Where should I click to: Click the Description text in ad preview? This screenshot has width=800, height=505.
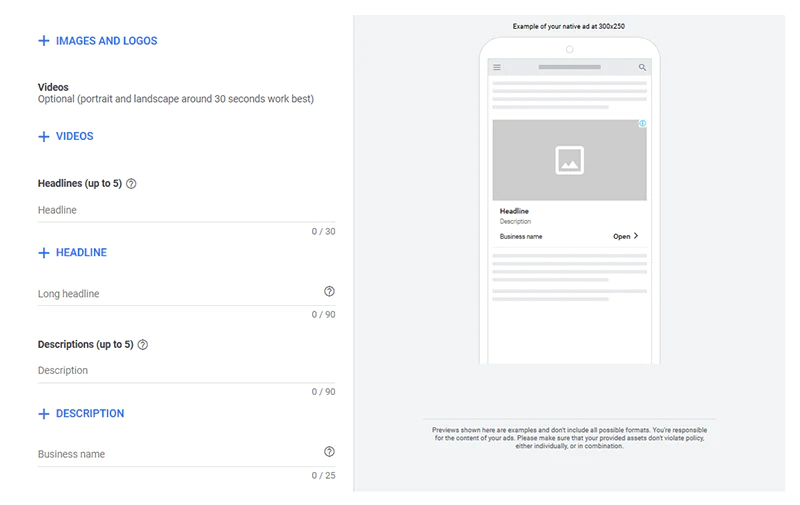coord(515,221)
